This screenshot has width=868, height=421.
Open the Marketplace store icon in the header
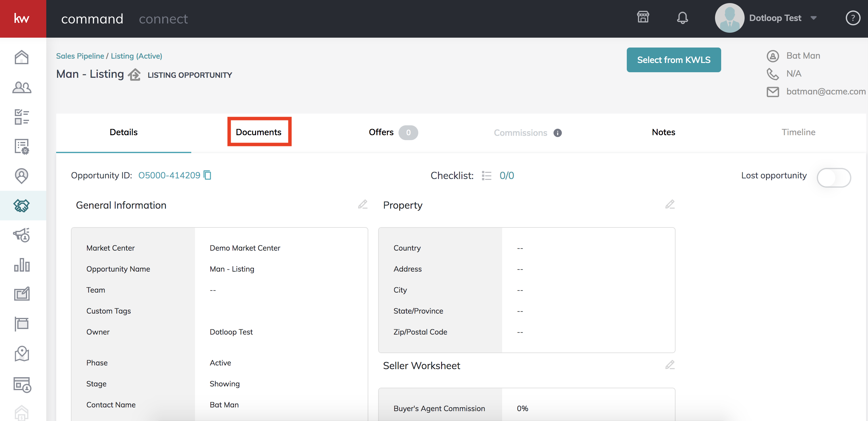(643, 17)
